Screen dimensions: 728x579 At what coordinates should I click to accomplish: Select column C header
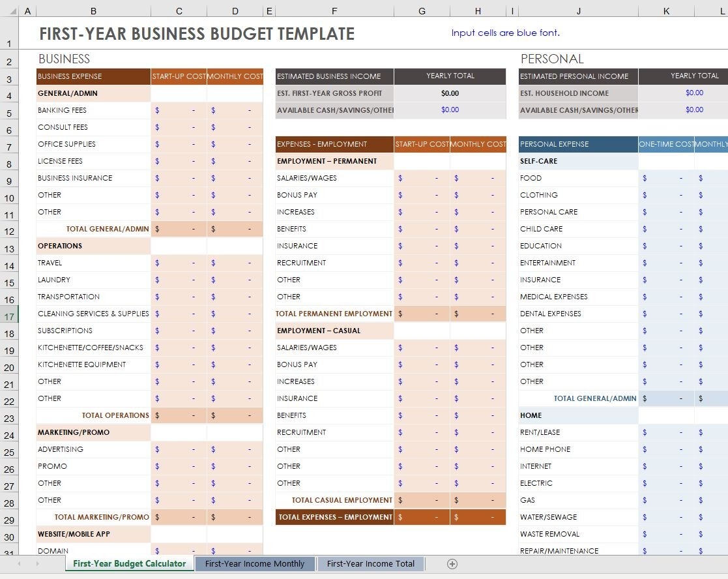[179, 11]
